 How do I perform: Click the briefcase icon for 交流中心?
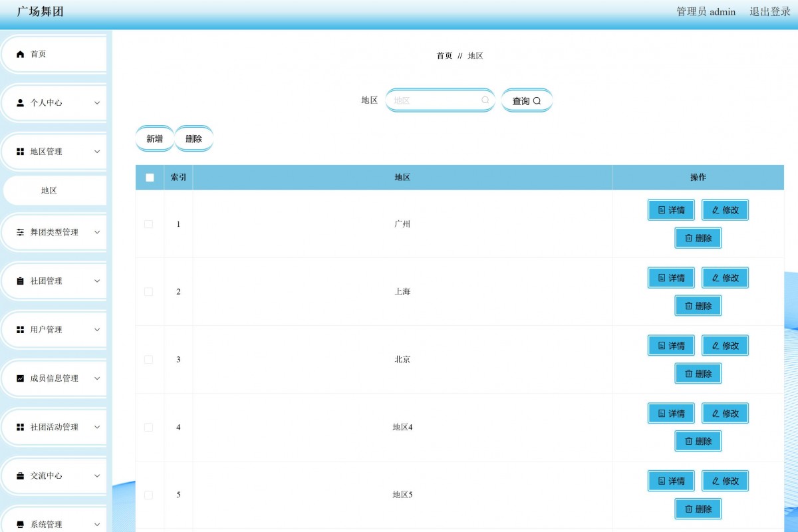pyautogui.click(x=20, y=476)
